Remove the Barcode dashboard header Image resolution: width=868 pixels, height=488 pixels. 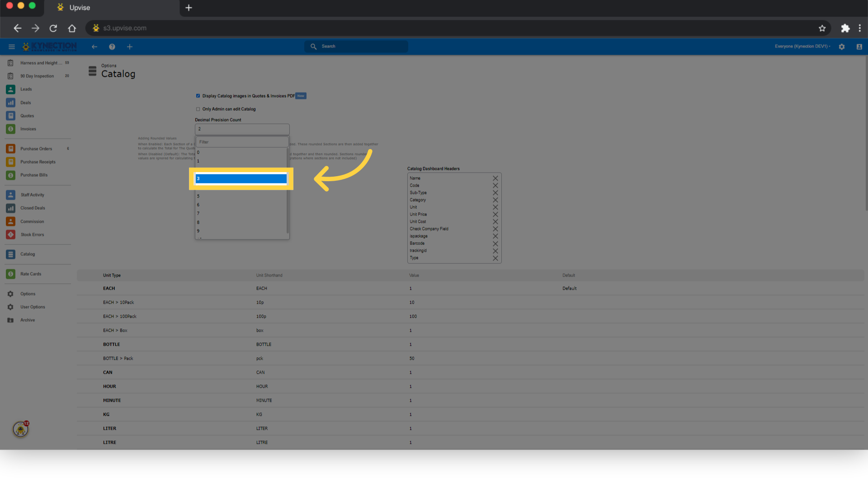pos(495,243)
